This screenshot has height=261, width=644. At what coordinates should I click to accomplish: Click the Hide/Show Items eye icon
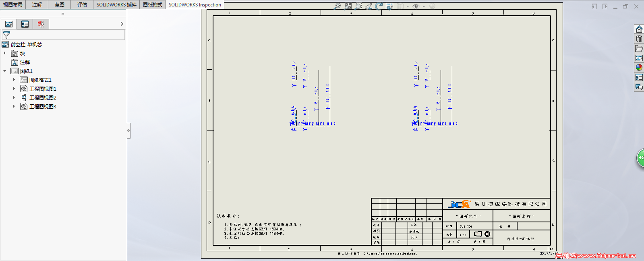pos(416,6)
